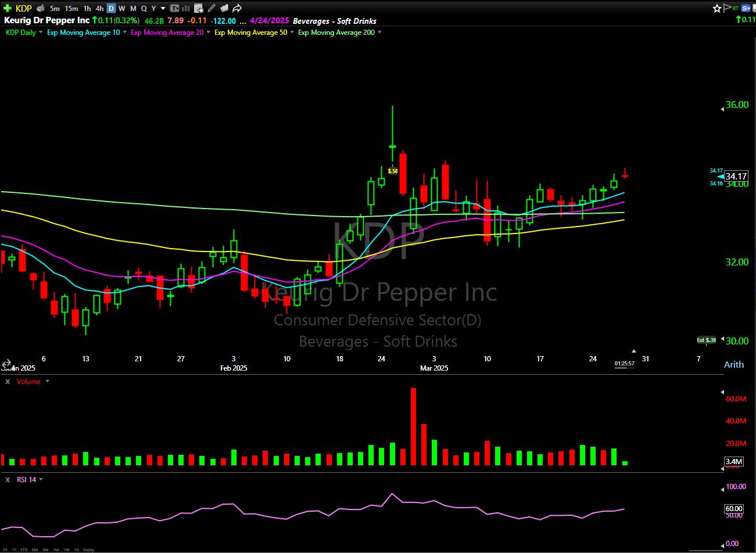Viewport: 756px width, 553px height.
Task: Click the $.58 earnings marker on the chart
Action: (393, 171)
